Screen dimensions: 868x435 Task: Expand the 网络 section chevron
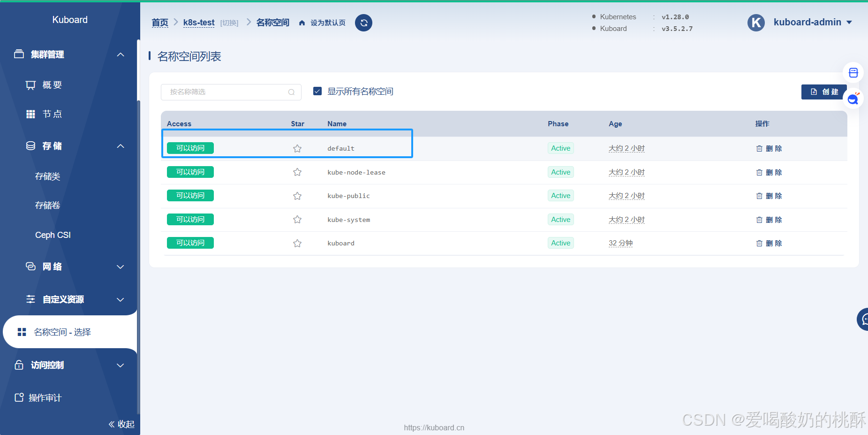tap(121, 267)
